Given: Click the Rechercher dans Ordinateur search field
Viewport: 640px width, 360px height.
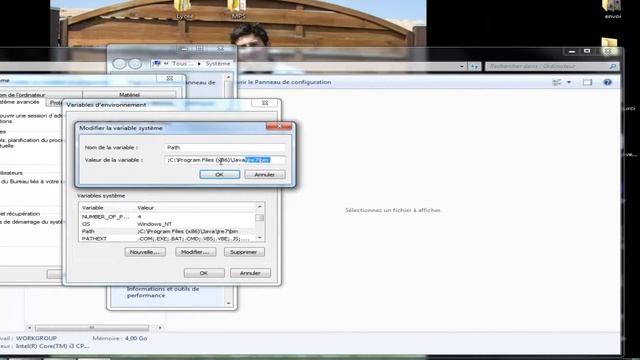Looking at the screenshot, I should (x=547, y=66).
